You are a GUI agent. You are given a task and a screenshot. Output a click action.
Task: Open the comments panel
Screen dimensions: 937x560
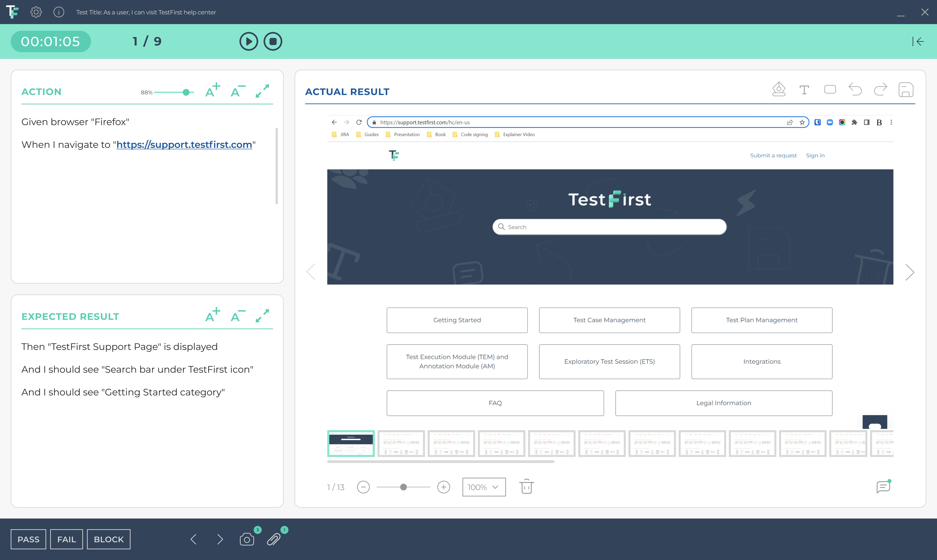pyautogui.click(x=883, y=487)
